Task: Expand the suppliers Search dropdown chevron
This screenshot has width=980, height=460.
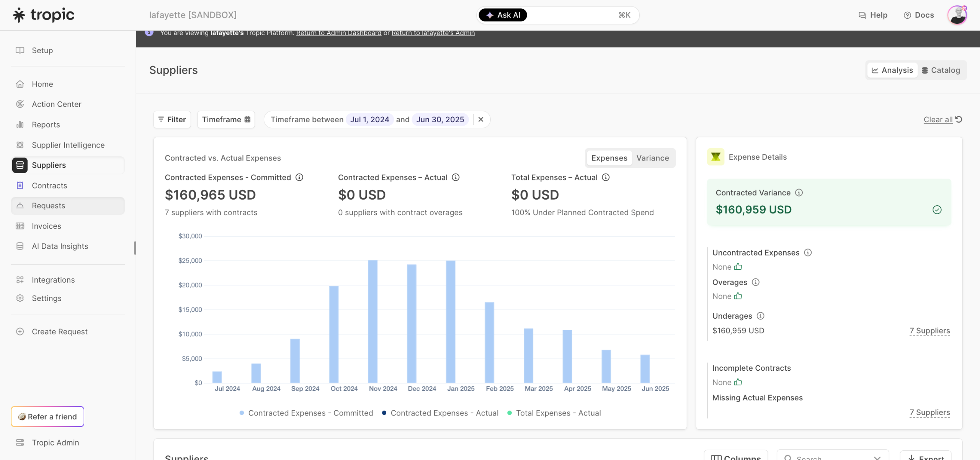Action: 877,458
